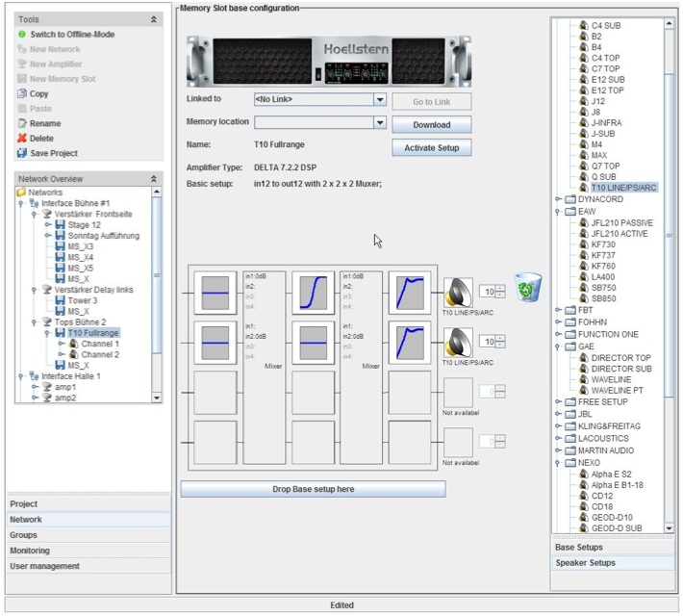
Task: Open the flat input EQ block in row two
Action: point(215,343)
